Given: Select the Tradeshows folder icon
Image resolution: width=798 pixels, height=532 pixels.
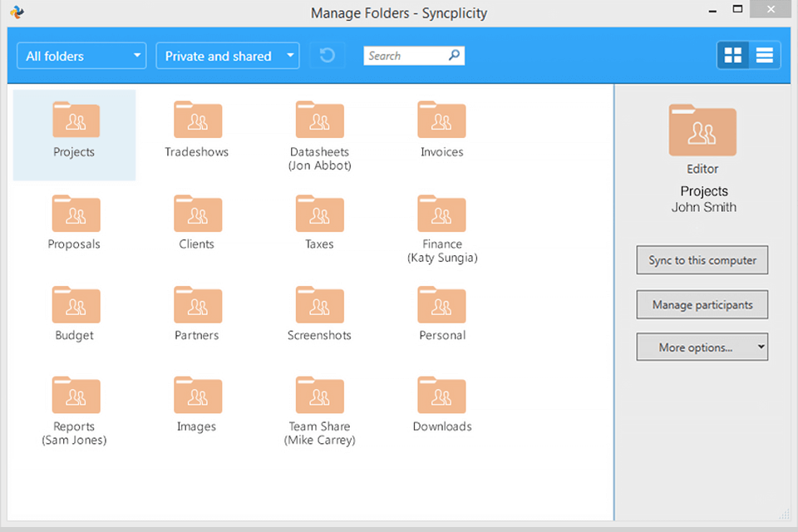Looking at the screenshot, I should 198,120.
